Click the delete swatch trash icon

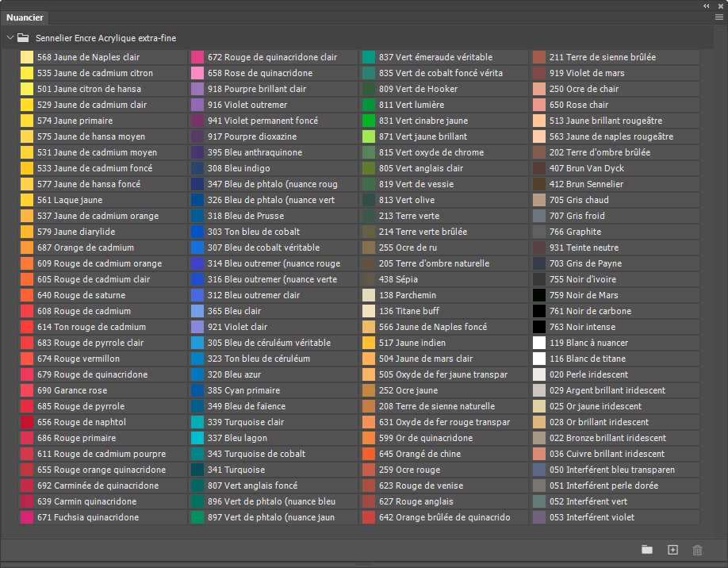click(x=697, y=551)
